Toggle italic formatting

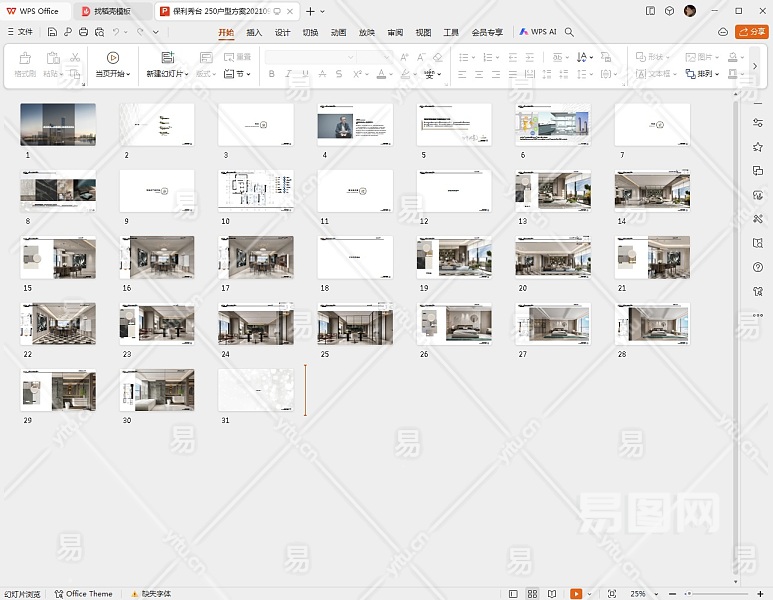click(289, 74)
